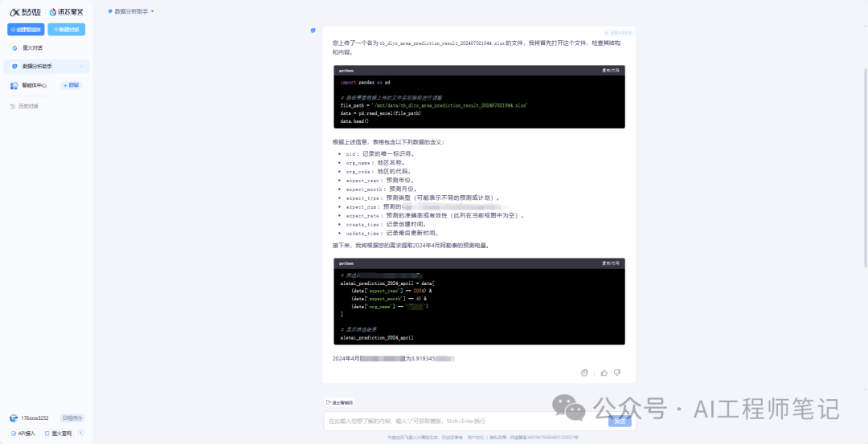Start a new chat with 新建对话

pos(67,29)
